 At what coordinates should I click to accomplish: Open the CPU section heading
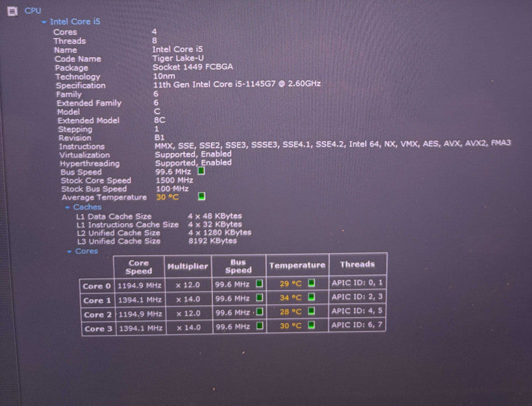click(33, 11)
